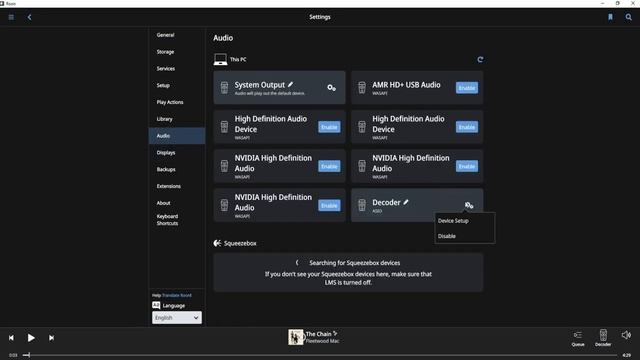
Task: Enable first-column High Definition Audio Device
Action: tap(329, 127)
